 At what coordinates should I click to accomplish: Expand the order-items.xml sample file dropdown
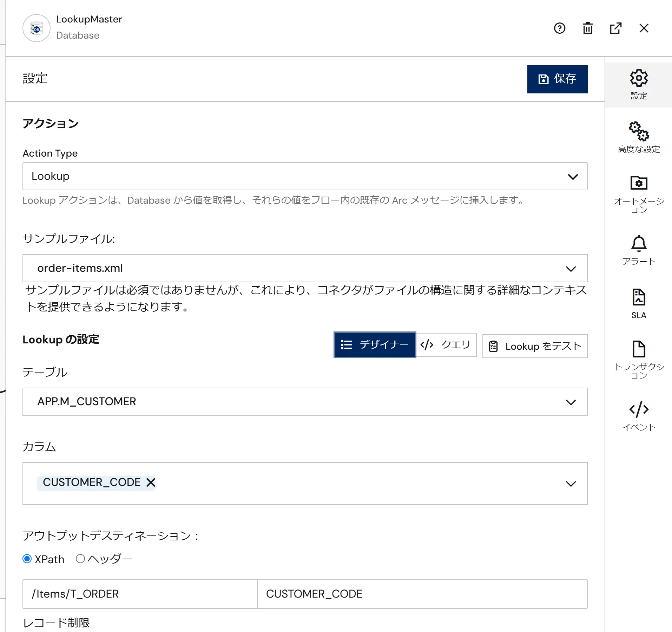(x=305, y=268)
